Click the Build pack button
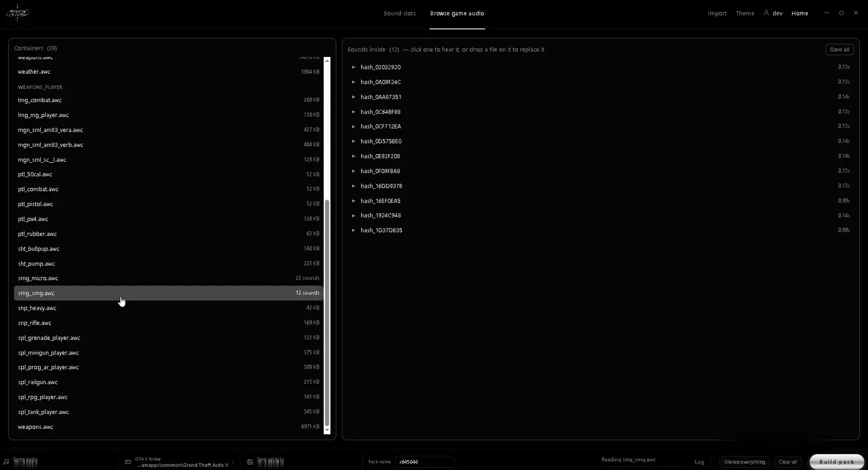Viewport: 868px width, 470px height. (x=837, y=462)
